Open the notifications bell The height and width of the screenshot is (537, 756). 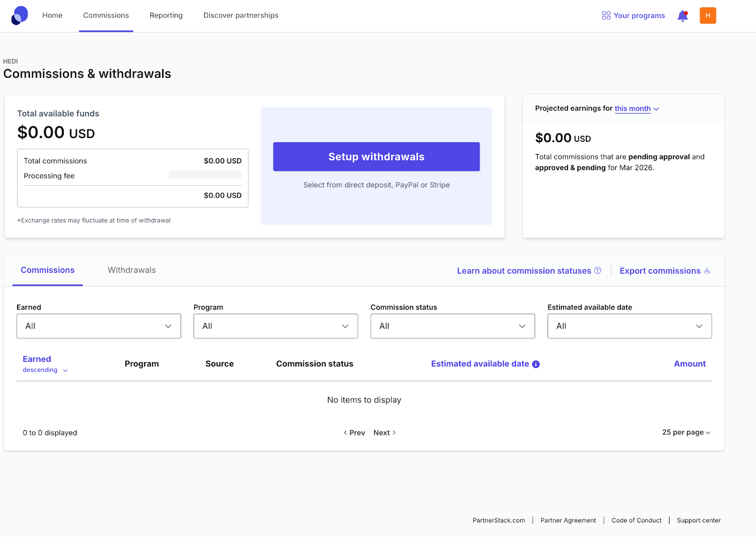(682, 16)
